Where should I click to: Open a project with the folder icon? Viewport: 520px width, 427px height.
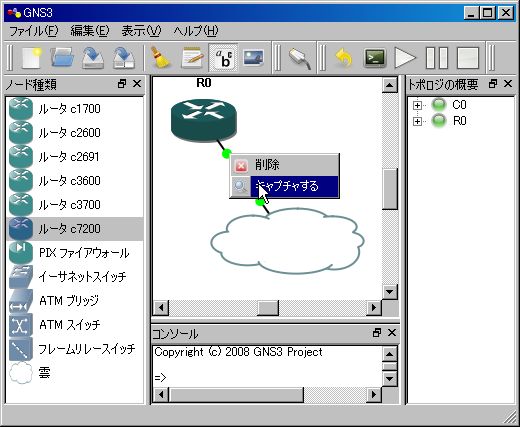pos(62,58)
